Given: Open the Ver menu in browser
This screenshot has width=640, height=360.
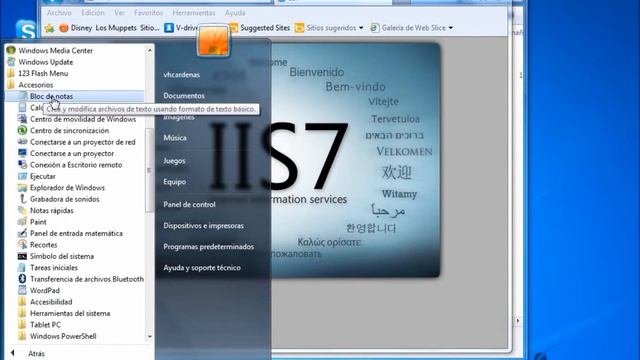Looking at the screenshot, I should [x=119, y=13].
